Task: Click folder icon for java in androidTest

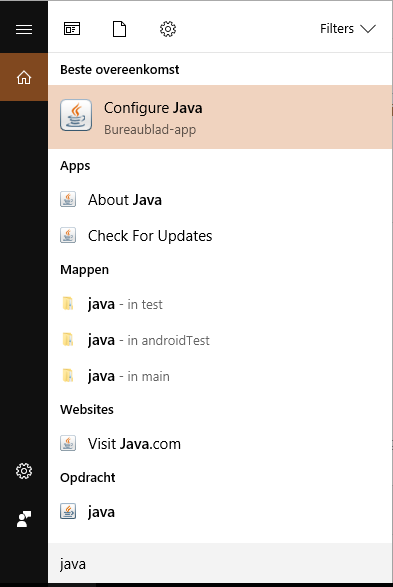Action: pyautogui.click(x=68, y=339)
